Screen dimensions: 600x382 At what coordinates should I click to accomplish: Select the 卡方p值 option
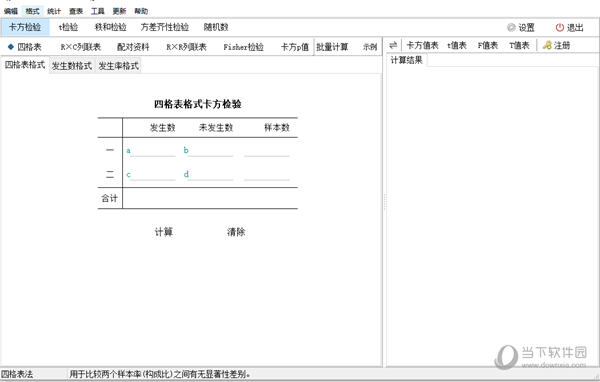click(295, 47)
